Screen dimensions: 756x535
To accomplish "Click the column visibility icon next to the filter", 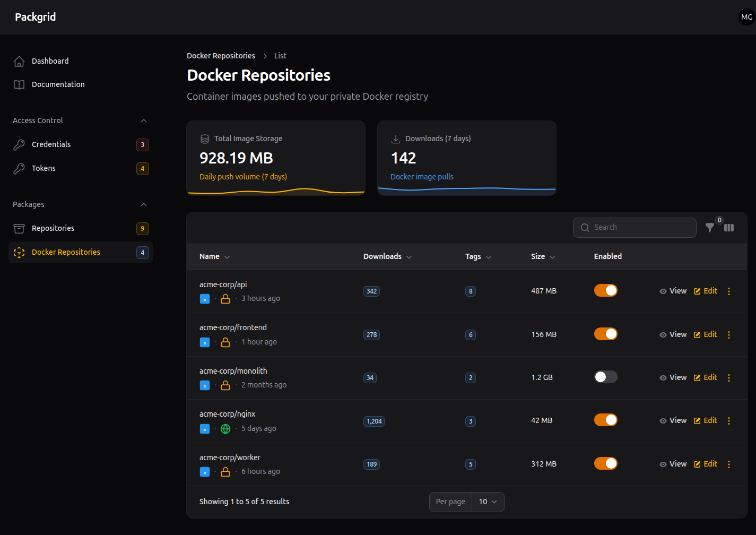I will [x=728, y=227].
